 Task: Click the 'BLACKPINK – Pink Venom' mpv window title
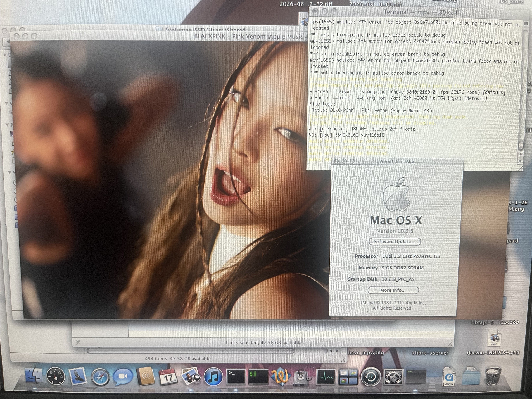pyautogui.click(x=251, y=36)
